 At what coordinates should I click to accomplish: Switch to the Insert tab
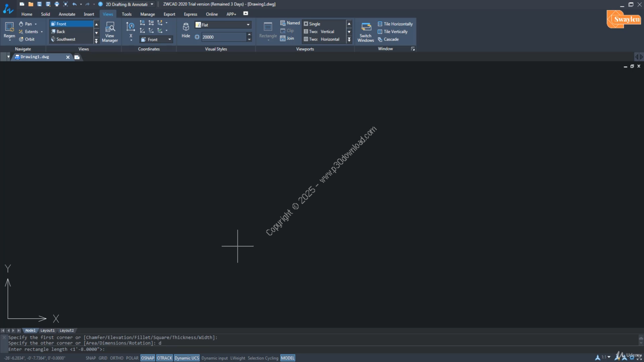[x=89, y=14]
